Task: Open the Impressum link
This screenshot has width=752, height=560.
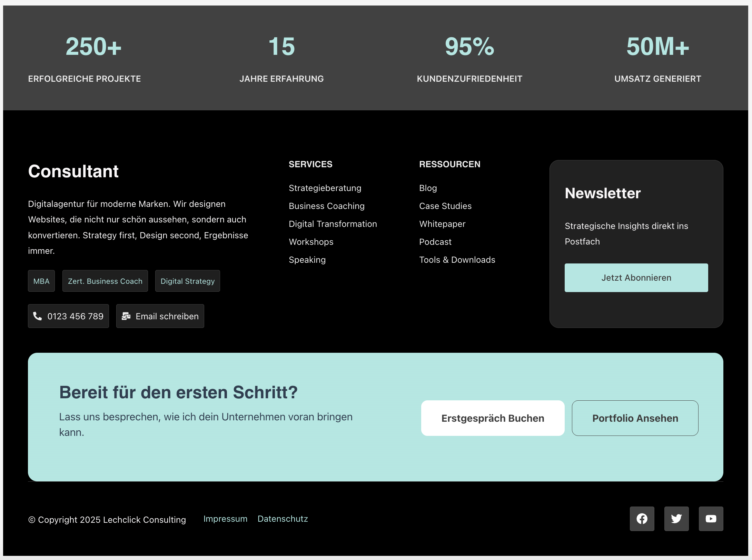Action: 225,519
